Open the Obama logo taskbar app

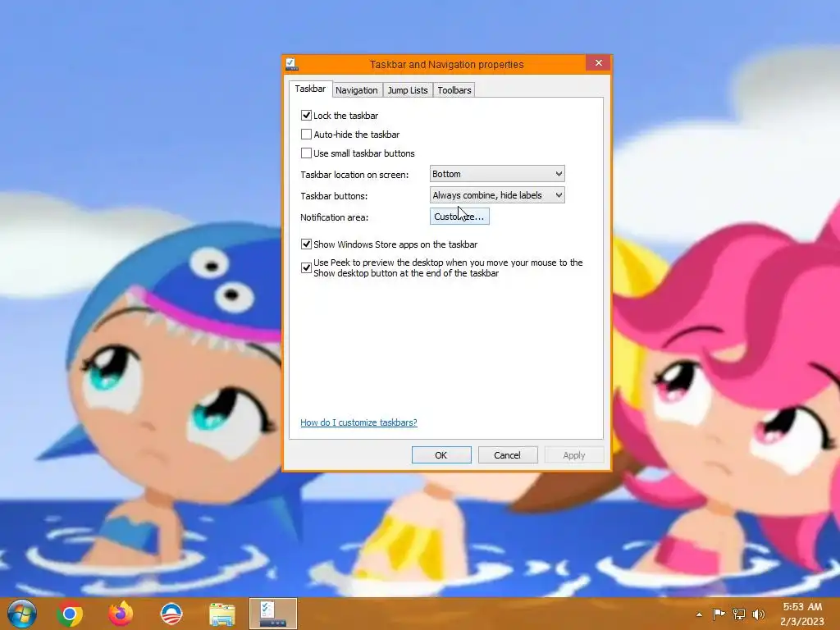click(x=171, y=614)
